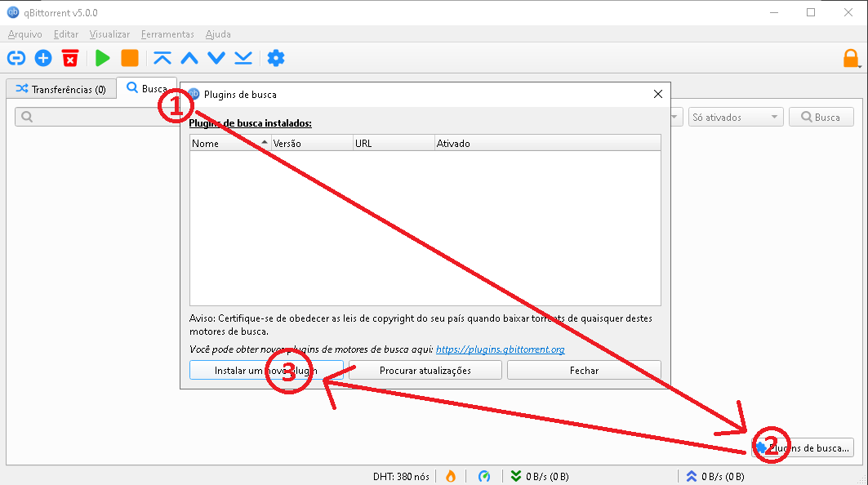
Task: Click the orange padlock lock icon
Action: [x=851, y=58]
